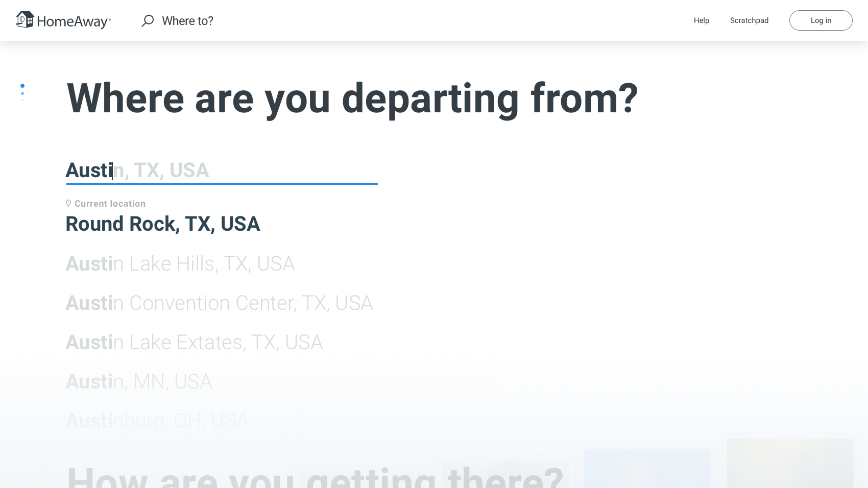Image resolution: width=868 pixels, height=488 pixels.
Task: Choose Austin Convention Center, TX, USA suggestion
Action: click(220, 303)
